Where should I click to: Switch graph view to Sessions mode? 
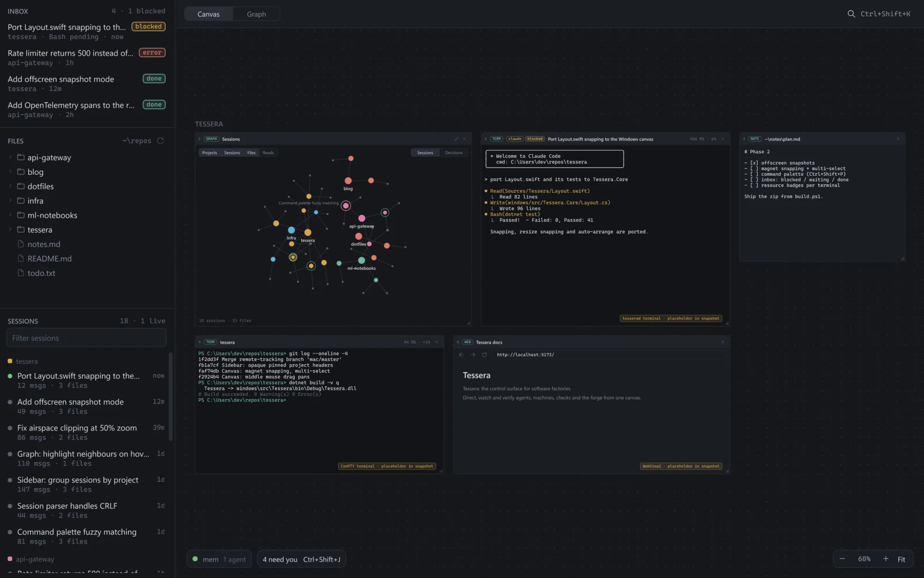click(425, 153)
